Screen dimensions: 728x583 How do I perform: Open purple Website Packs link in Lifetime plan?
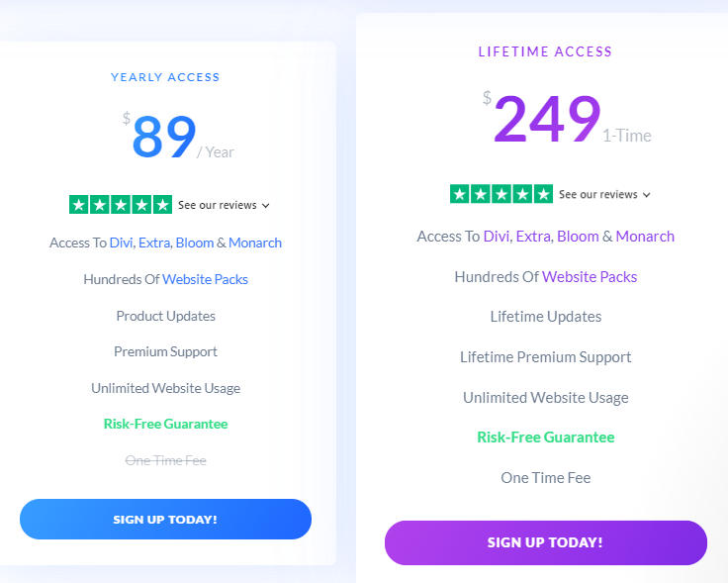pos(590,276)
